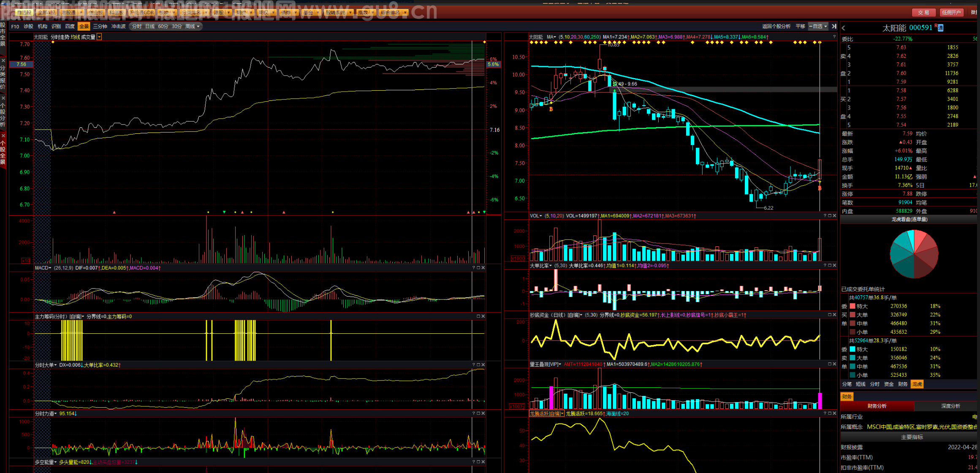980x473 pixels.
Task: Open help for the MACD panel
Action: coord(474,268)
